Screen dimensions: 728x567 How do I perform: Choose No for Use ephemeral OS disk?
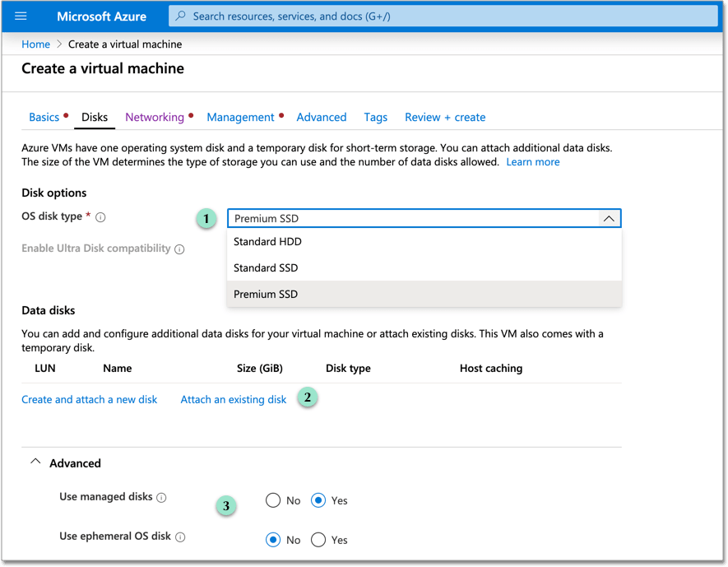tap(275, 540)
